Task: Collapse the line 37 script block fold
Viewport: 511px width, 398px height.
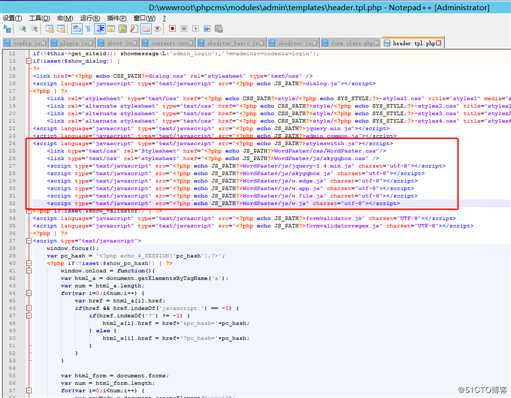Action: pyautogui.click(x=29, y=241)
